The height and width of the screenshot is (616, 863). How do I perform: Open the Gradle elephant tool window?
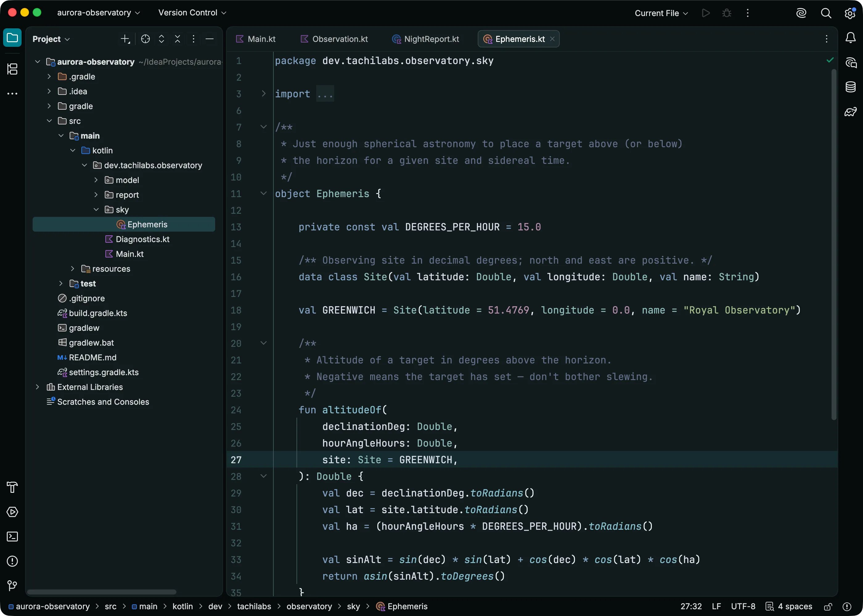point(850,111)
